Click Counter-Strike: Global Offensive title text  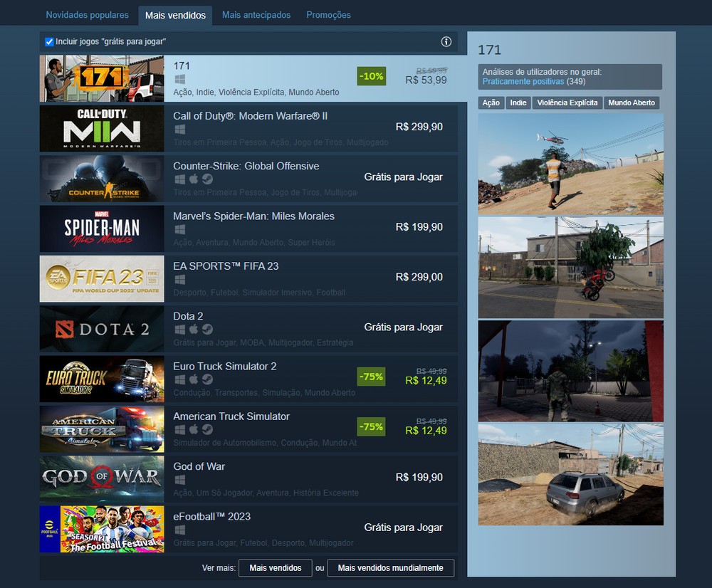coord(246,166)
